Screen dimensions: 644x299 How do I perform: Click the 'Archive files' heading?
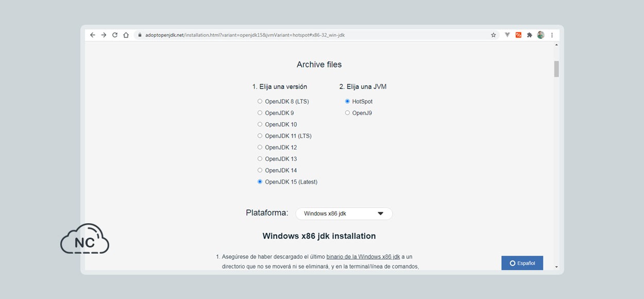[x=319, y=64]
